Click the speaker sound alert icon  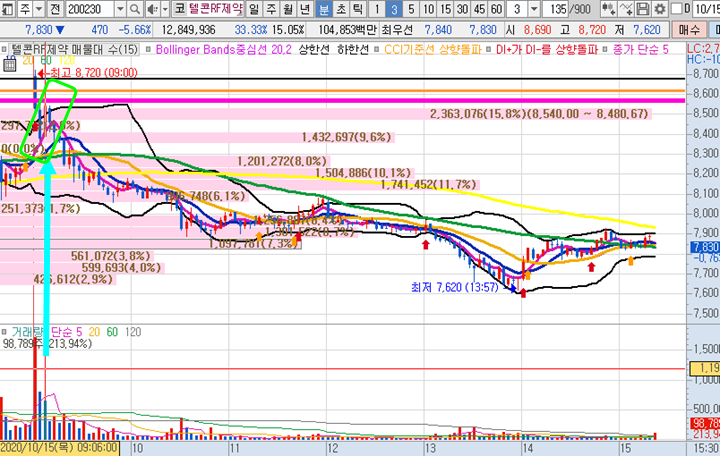point(152,8)
